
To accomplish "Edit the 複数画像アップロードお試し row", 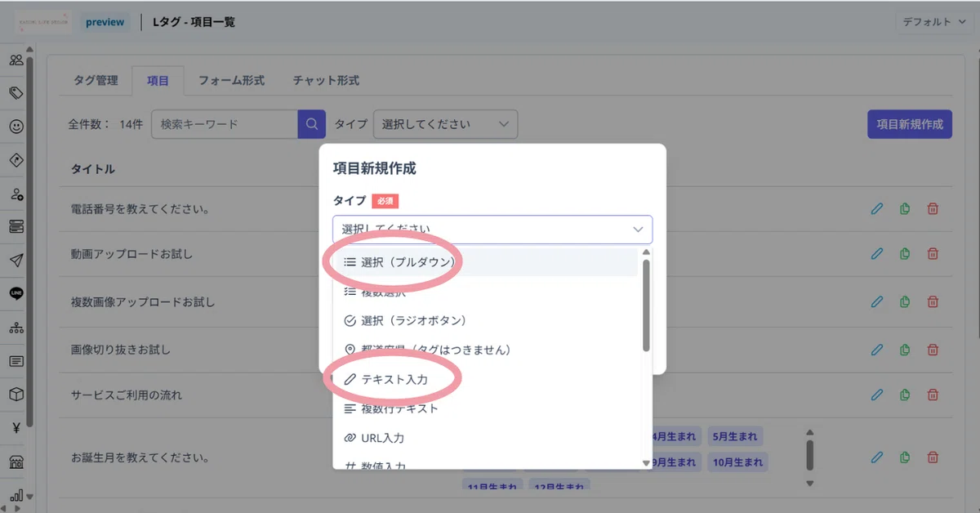I will point(877,302).
